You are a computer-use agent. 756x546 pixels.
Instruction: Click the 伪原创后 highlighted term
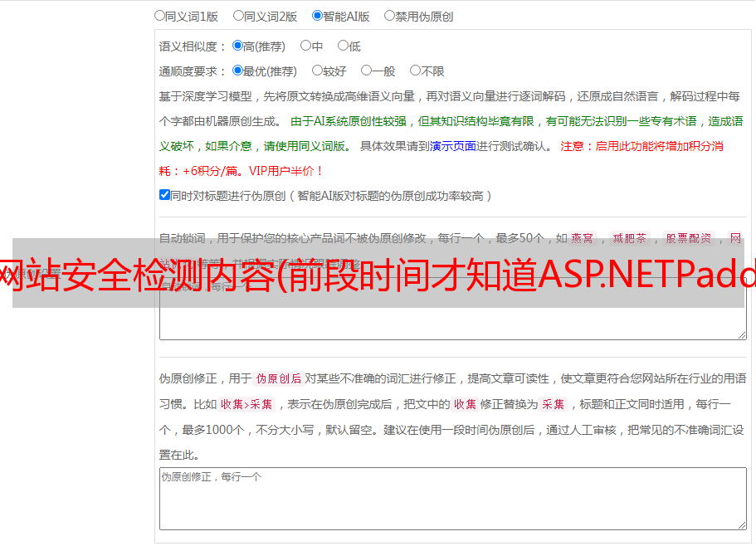pyautogui.click(x=279, y=378)
